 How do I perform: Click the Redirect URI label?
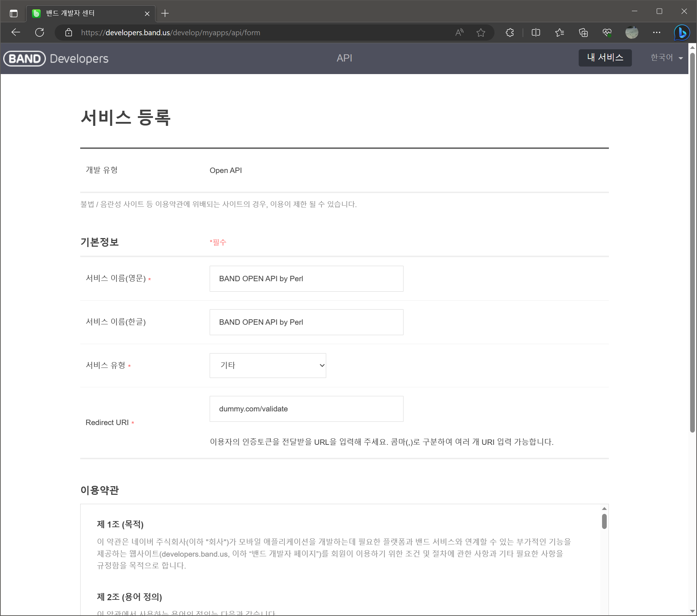click(x=107, y=423)
